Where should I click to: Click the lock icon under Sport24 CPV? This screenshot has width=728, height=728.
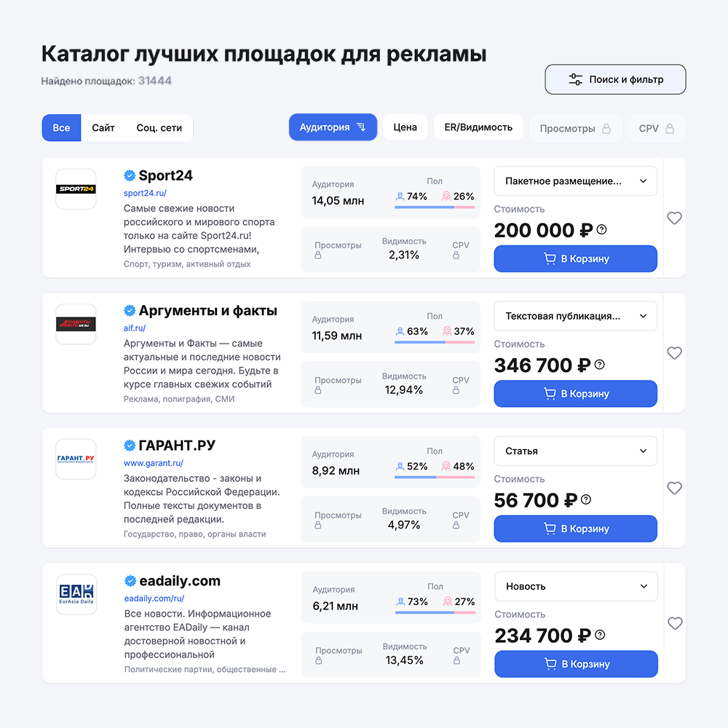(456, 256)
